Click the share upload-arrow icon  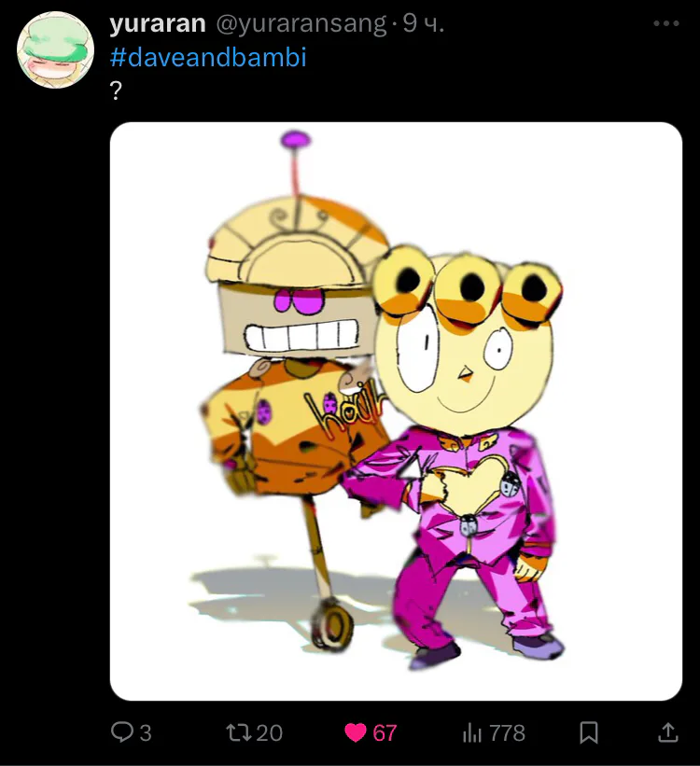point(667,732)
